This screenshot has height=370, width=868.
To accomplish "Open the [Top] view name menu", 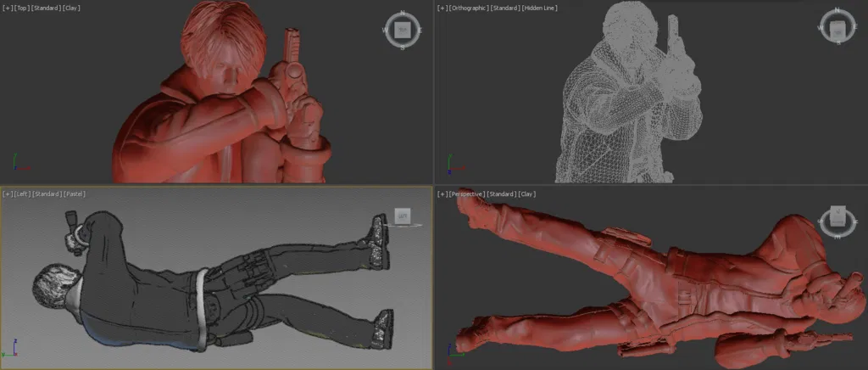I will (x=20, y=8).
